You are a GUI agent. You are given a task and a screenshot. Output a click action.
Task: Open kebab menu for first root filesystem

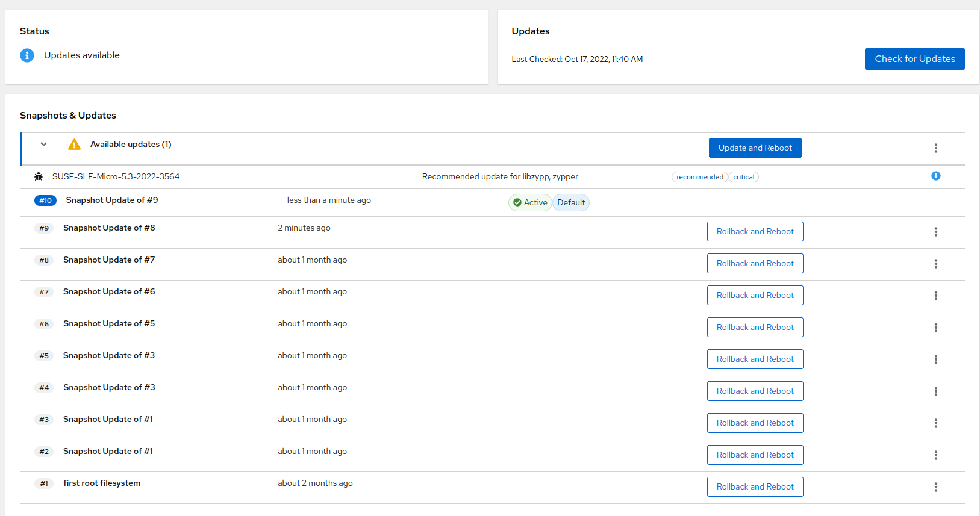[936, 487]
